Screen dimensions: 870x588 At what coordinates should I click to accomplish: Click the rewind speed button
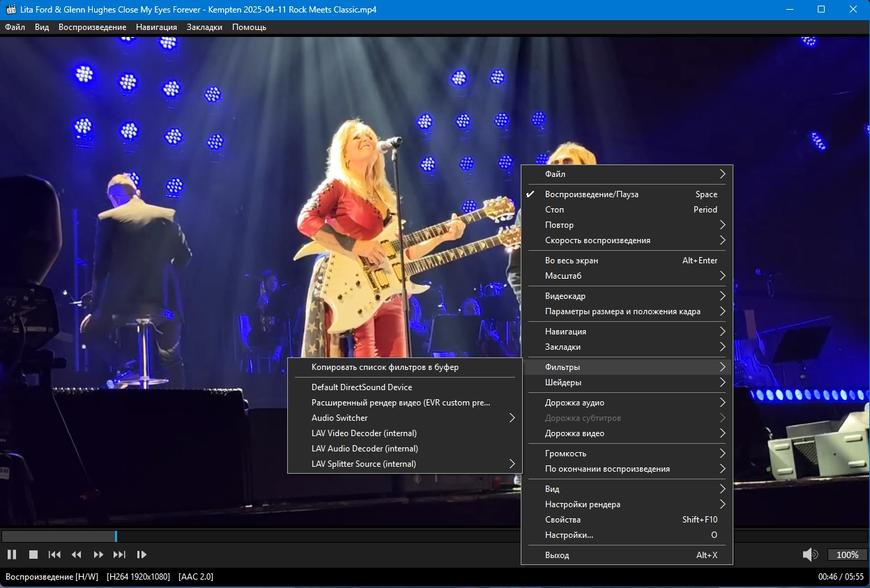click(77, 555)
